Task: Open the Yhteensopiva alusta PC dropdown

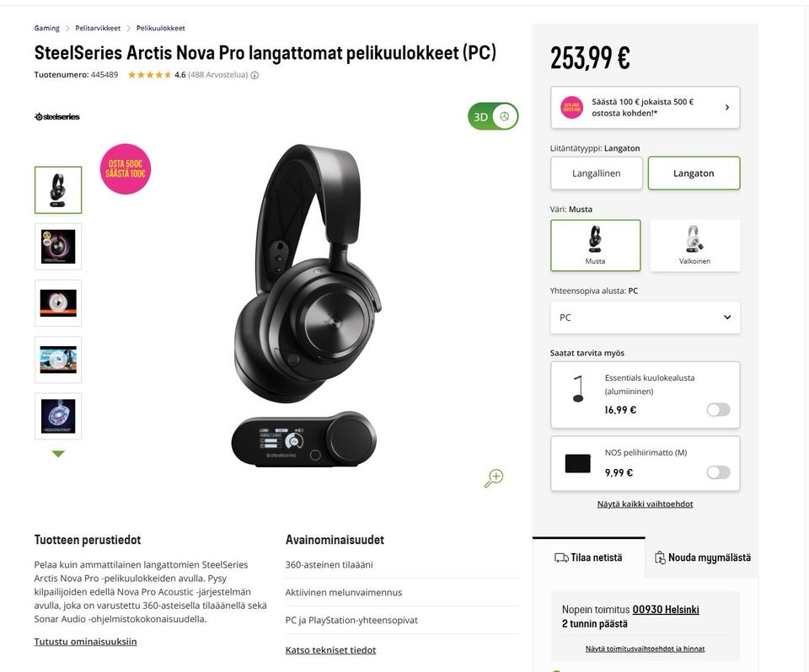Action: (x=645, y=317)
